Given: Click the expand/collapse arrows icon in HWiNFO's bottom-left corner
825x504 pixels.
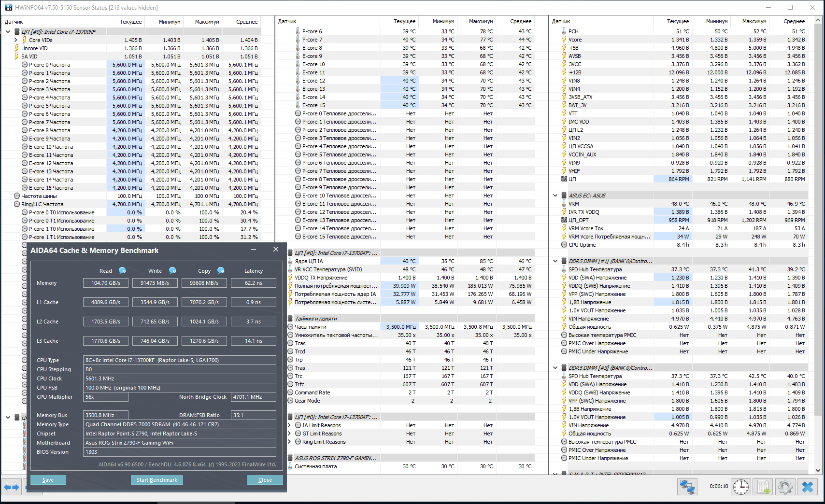Looking at the screenshot, I should [12, 488].
